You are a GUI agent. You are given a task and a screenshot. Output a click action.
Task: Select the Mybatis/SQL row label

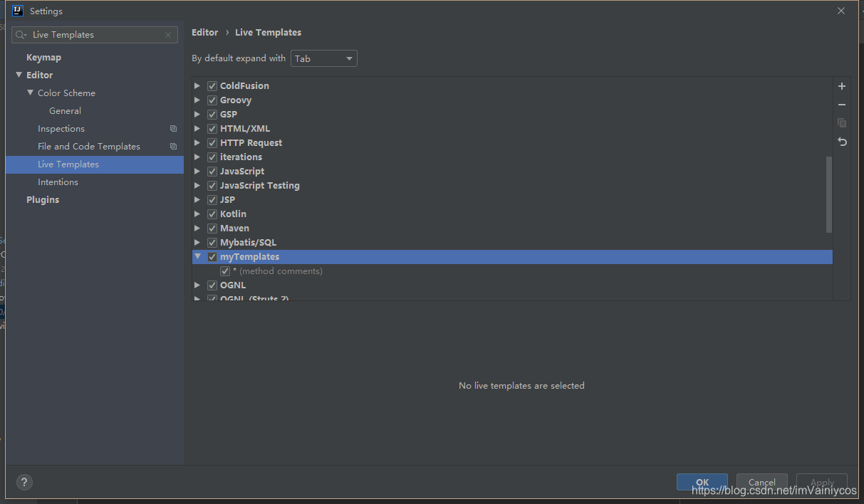tap(248, 243)
